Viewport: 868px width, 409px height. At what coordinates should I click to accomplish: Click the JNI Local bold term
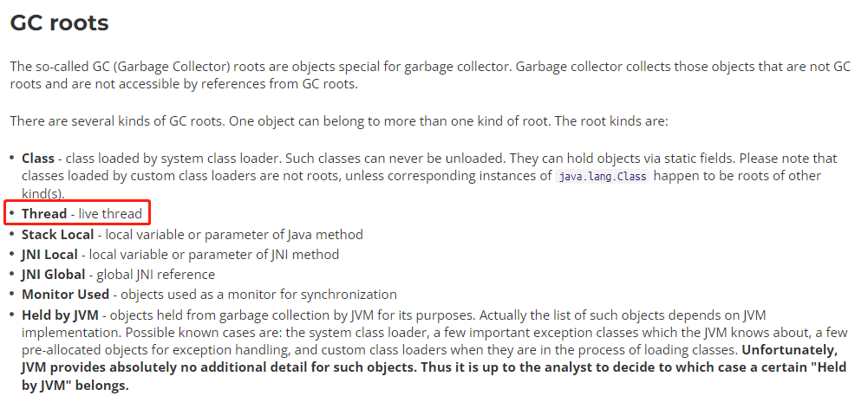[49, 255]
